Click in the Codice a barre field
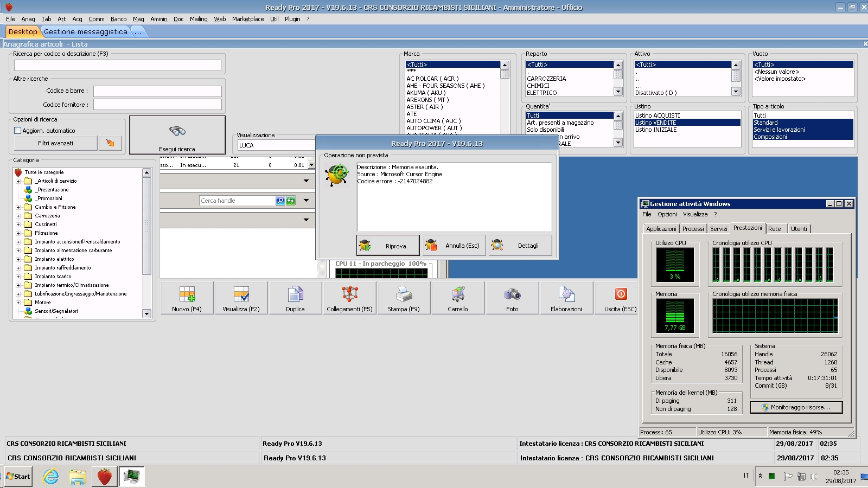This screenshot has width=868, height=488. [157, 91]
